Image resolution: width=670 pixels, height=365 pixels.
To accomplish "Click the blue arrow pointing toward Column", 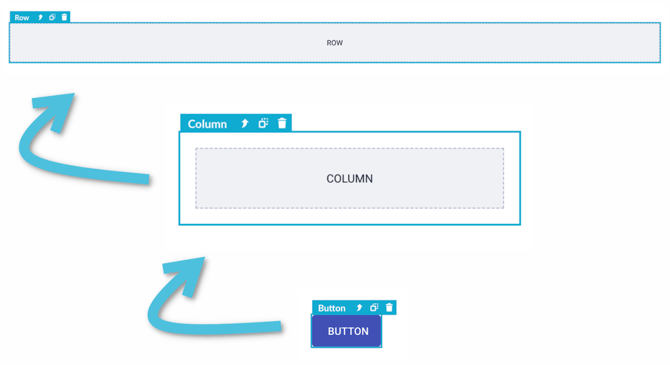I will [x=209, y=297].
